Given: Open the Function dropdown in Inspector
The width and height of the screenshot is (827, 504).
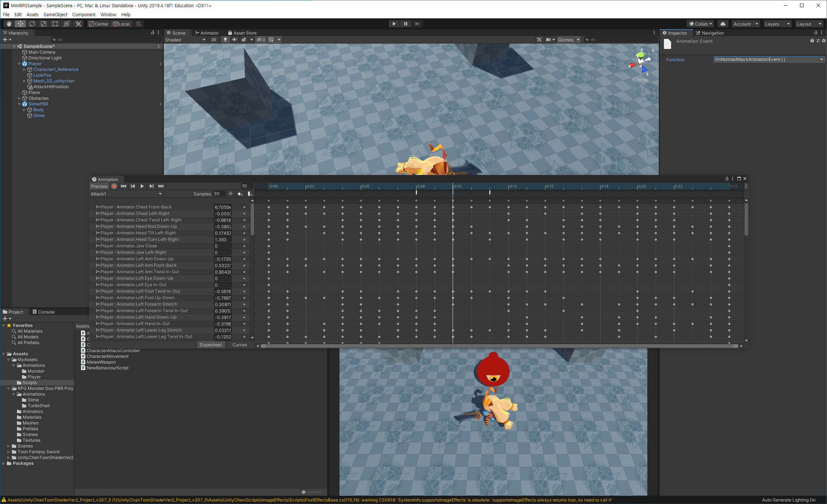Looking at the screenshot, I should [x=769, y=59].
